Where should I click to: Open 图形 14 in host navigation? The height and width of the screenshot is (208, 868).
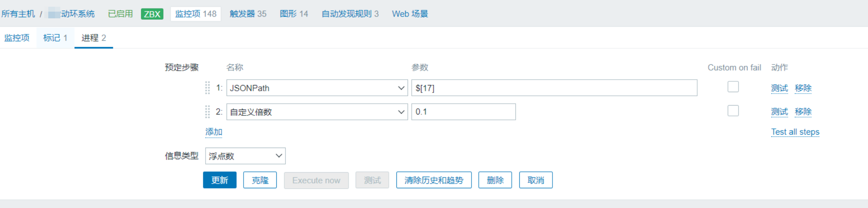tap(294, 14)
